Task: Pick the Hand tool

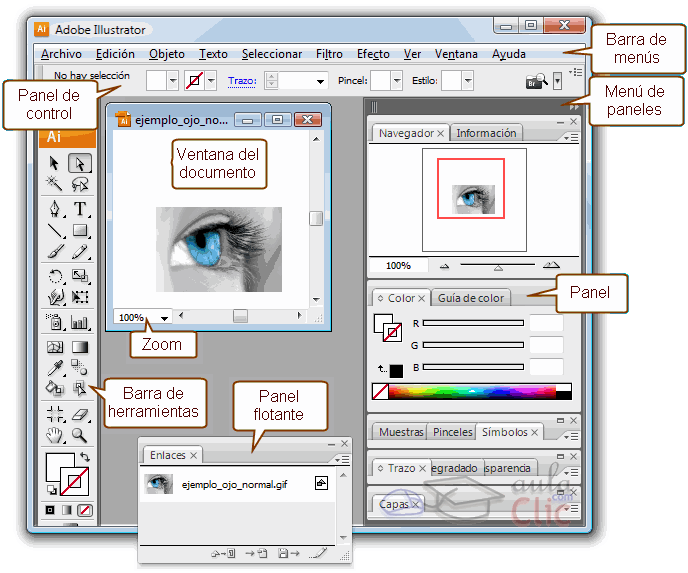Action: coord(55,435)
